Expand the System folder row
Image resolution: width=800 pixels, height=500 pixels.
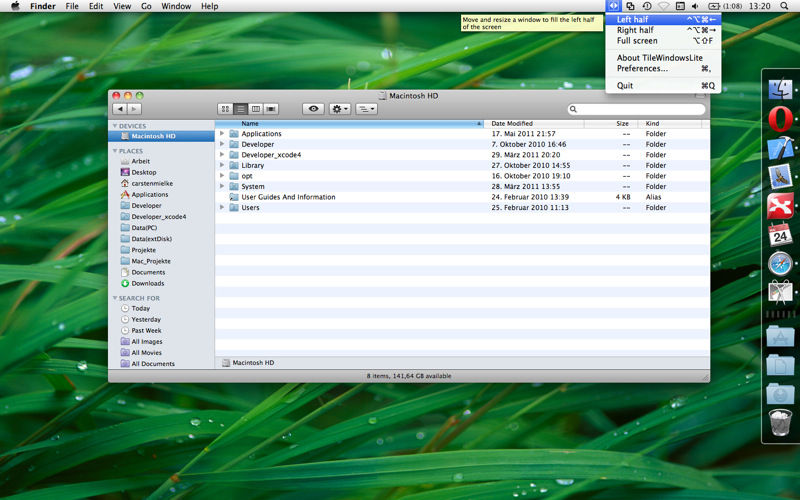point(222,186)
